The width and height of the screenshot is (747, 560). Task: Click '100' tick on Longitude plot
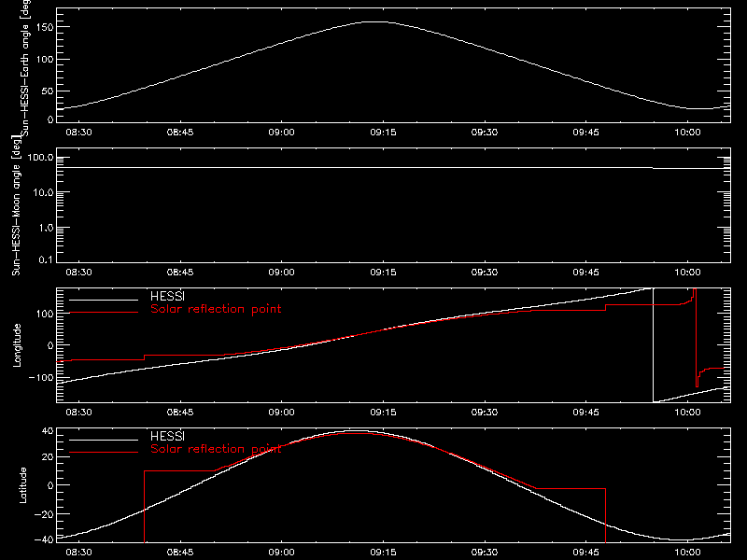click(x=44, y=314)
